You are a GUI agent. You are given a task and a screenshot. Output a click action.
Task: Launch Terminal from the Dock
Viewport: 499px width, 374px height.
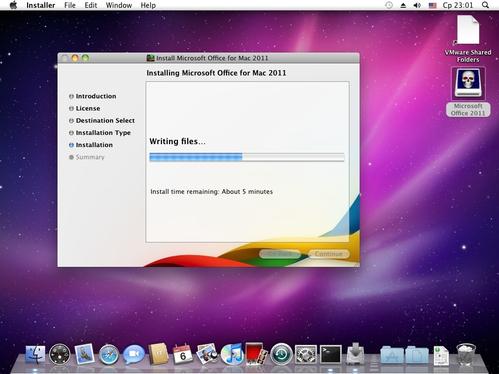(x=331, y=354)
